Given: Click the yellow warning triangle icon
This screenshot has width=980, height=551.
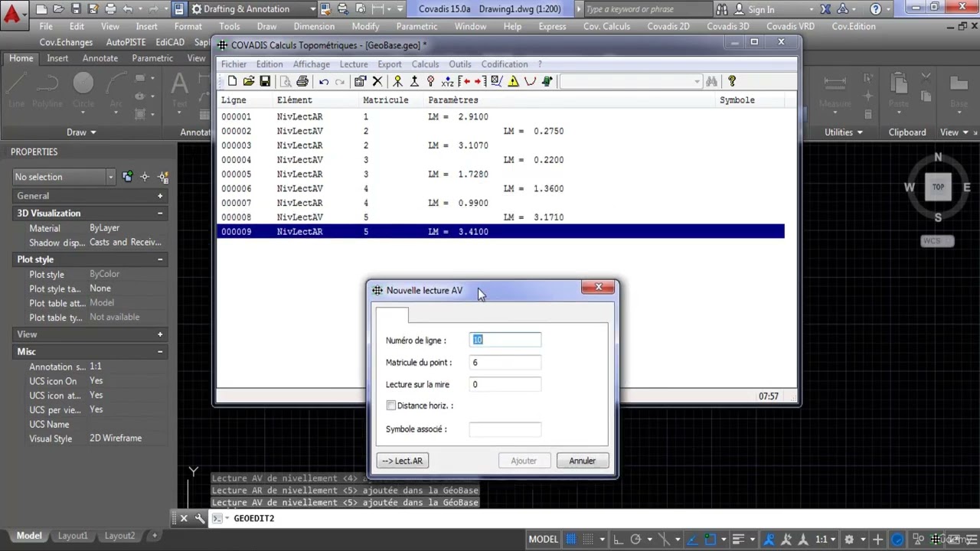Looking at the screenshot, I should (x=513, y=81).
